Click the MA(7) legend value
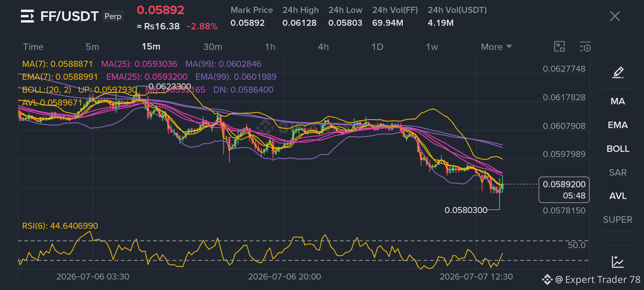644x290 pixels. click(x=58, y=64)
